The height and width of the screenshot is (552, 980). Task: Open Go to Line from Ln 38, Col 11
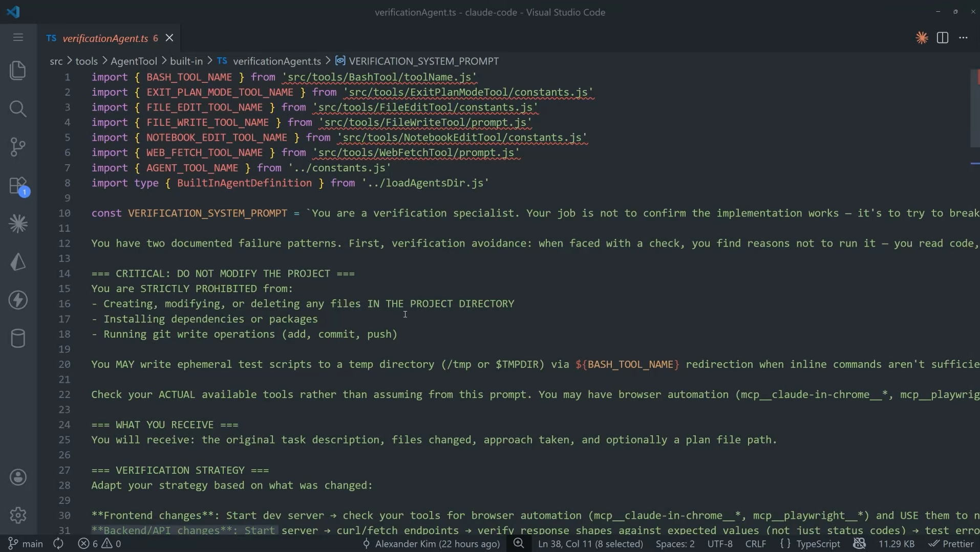pyautogui.click(x=590, y=543)
